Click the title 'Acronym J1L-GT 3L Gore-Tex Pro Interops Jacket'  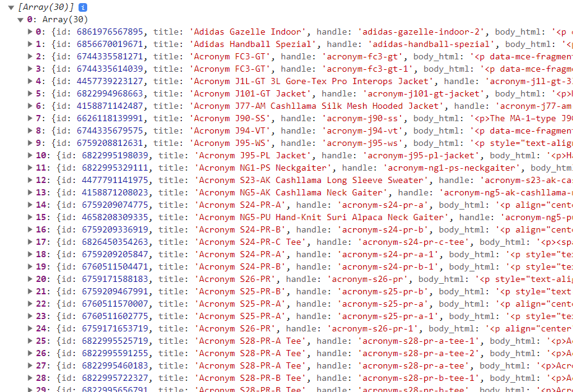point(312,81)
